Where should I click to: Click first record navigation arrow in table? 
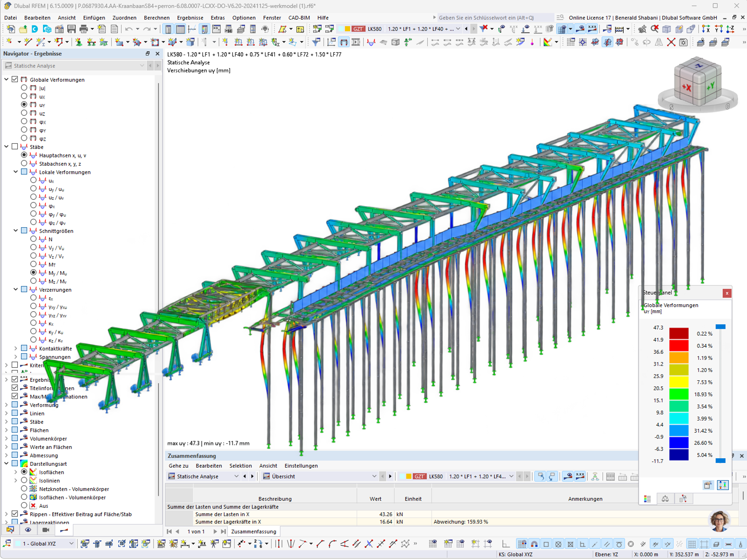[x=169, y=532]
